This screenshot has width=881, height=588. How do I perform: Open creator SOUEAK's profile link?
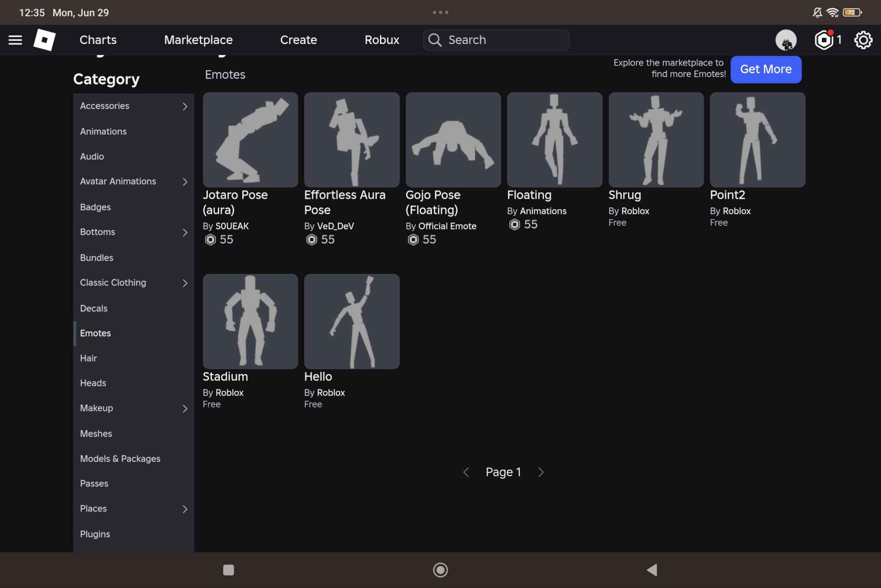232,226
